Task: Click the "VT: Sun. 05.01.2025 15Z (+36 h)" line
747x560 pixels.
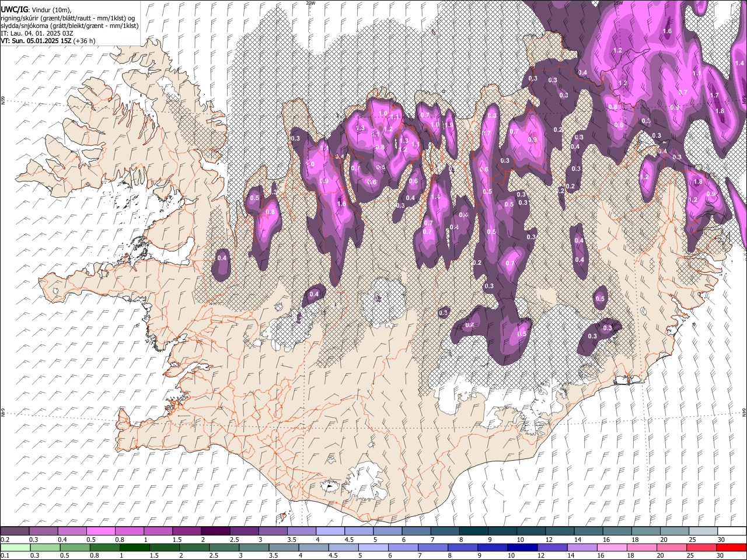Action: (x=48, y=41)
